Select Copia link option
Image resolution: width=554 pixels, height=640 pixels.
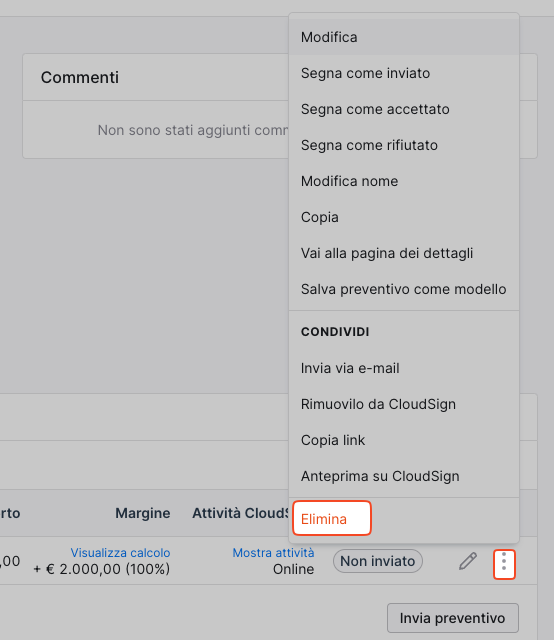pyautogui.click(x=404, y=440)
